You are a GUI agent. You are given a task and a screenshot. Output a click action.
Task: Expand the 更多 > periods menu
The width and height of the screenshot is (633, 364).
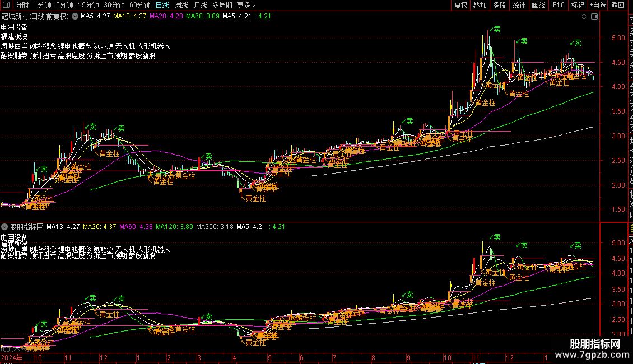(x=246, y=5)
